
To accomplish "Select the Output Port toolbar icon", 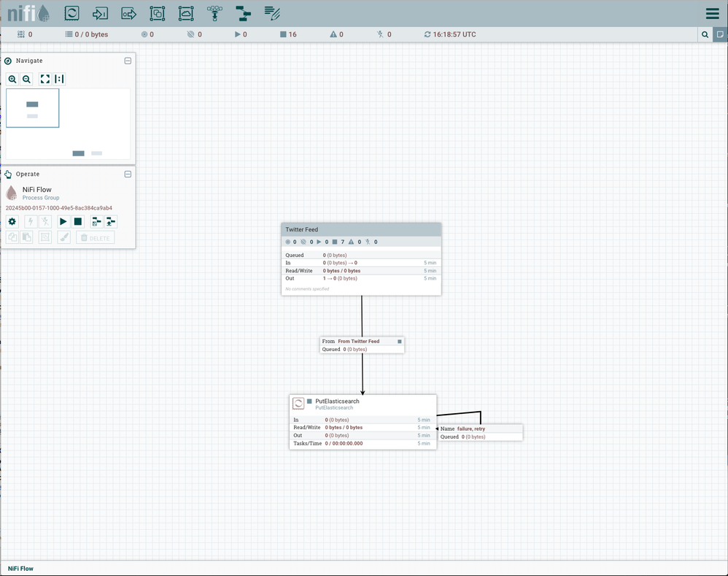I will (128, 13).
